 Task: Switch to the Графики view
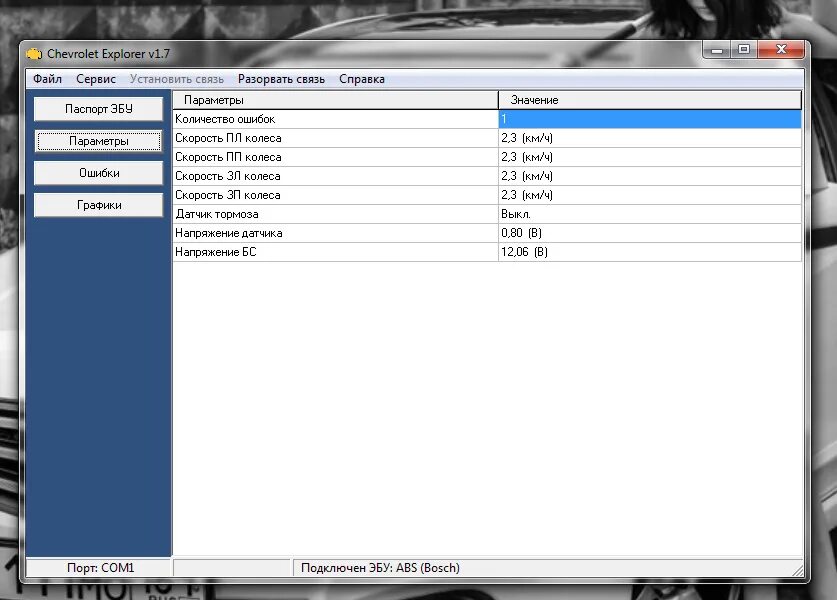99,205
